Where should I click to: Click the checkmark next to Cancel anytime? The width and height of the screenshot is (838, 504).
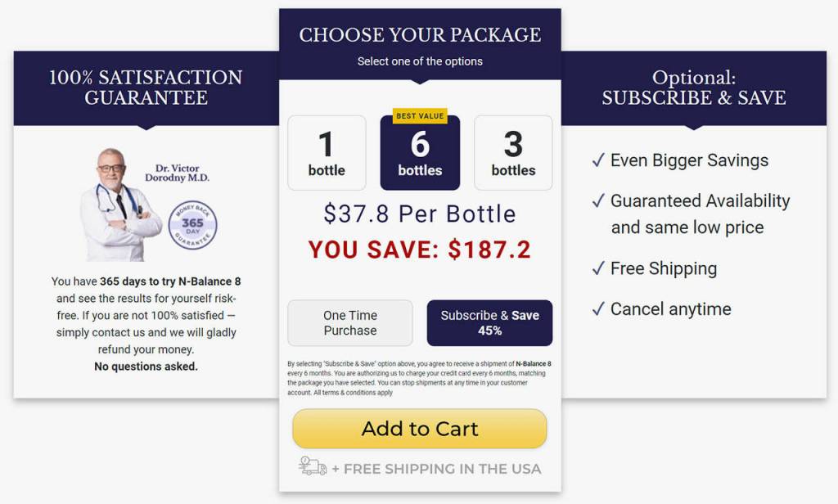pos(597,309)
